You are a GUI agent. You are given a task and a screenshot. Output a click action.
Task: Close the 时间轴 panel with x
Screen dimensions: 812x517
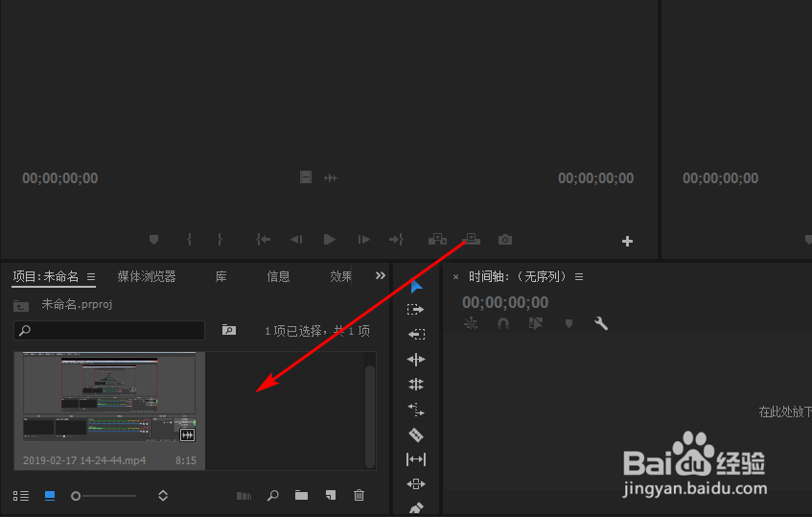(x=455, y=277)
